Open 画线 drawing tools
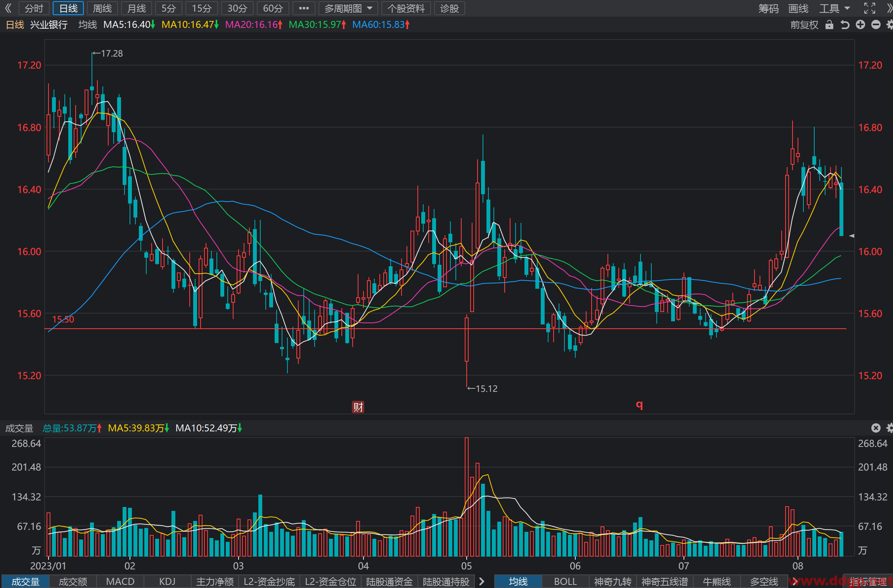The width and height of the screenshot is (893, 588). tap(798, 8)
